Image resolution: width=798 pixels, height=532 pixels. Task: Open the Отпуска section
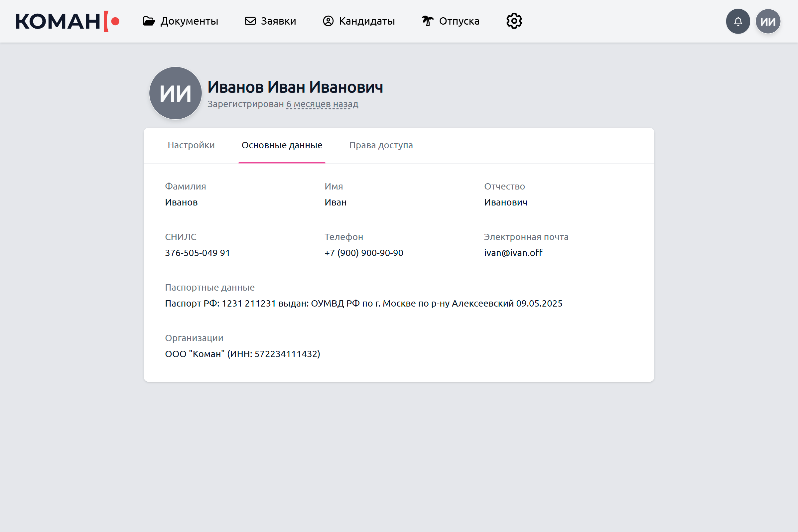click(x=459, y=21)
